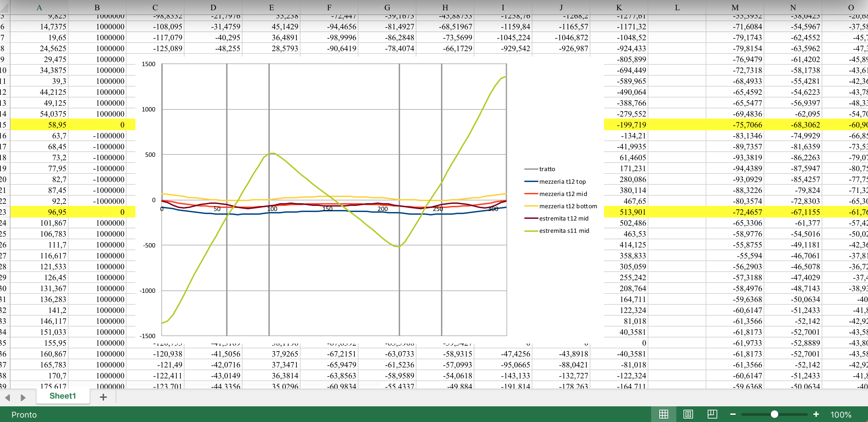Screen dimensions: 868x422
Task: Adjust the zoom slider handle
Action: tap(774, 414)
